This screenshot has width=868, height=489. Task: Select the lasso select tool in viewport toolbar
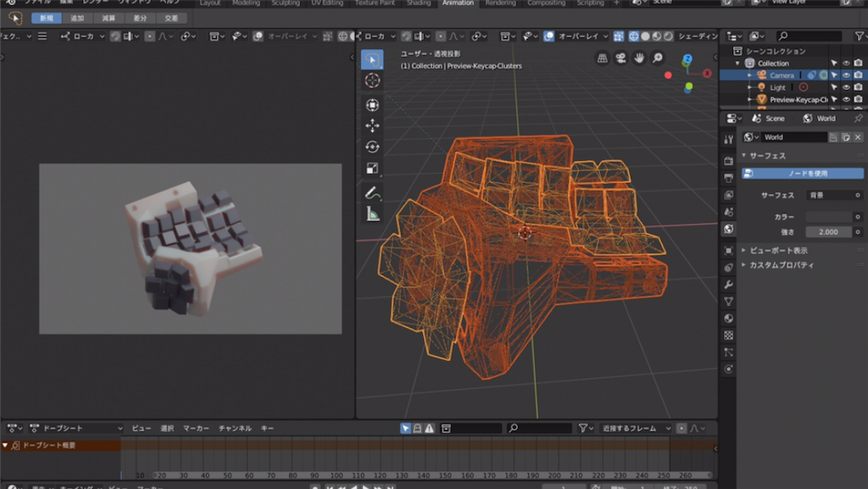coord(372,59)
